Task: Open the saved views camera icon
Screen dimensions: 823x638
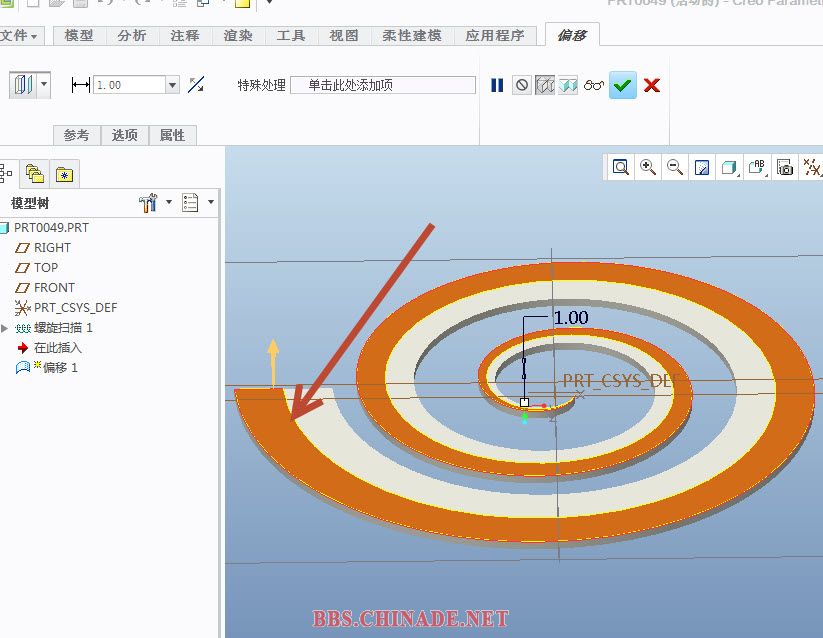Action: pyautogui.click(x=785, y=168)
